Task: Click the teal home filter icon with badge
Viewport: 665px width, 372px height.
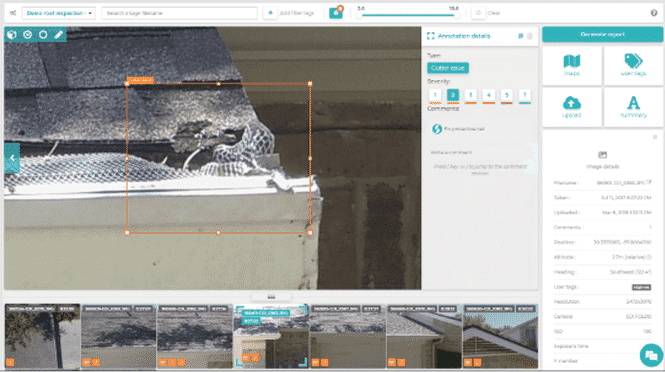Action: point(336,13)
